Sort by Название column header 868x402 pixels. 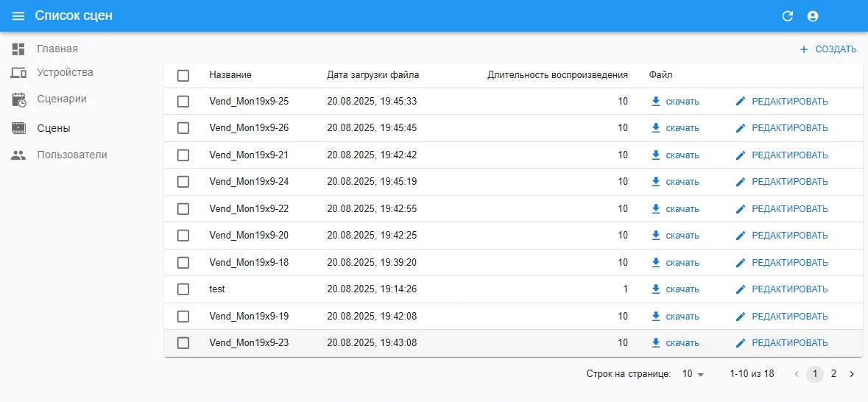(230, 75)
